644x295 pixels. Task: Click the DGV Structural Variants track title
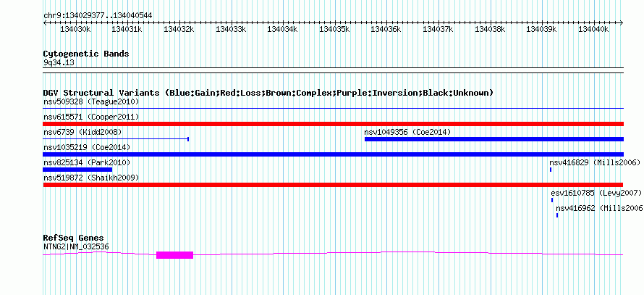(x=268, y=93)
